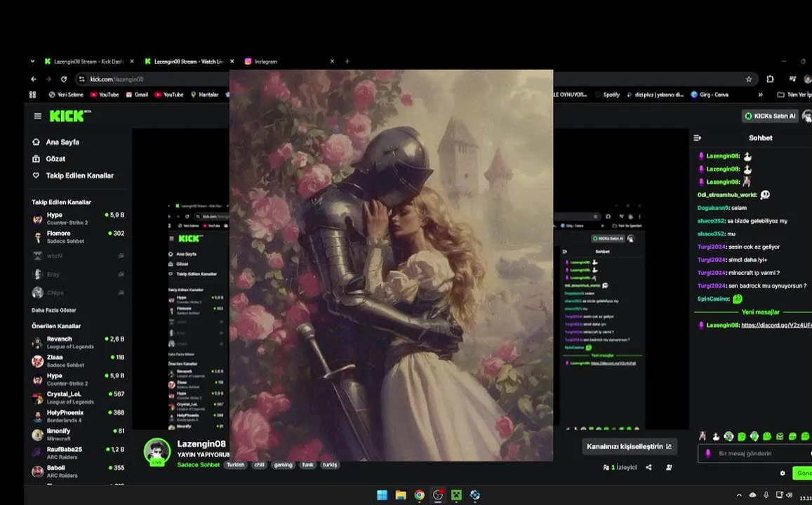Image resolution: width=812 pixels, height=505 pixels.
Task: Open tab search dropdown arrow
Action: (x=32, y=61)
